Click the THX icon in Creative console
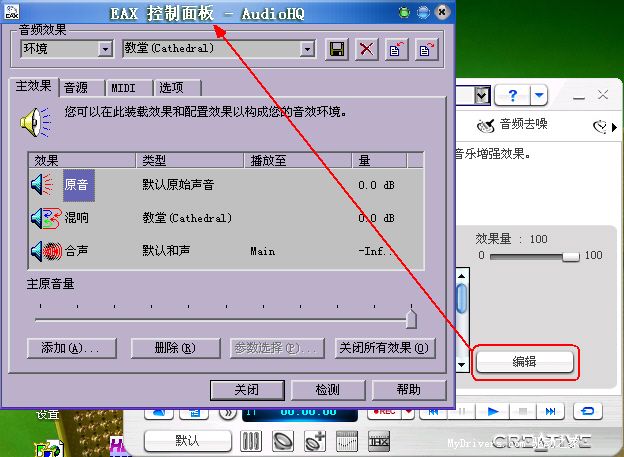 (x=378, y=441)
